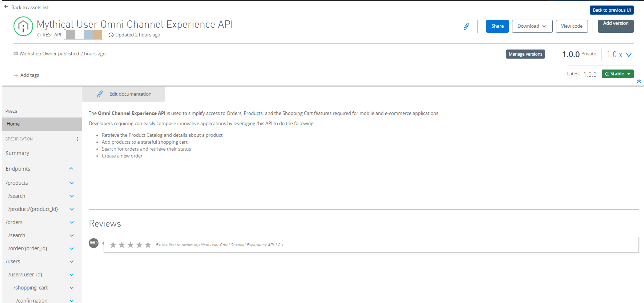The width and height of the screenshot is (644, 303).
Task: Expand the /products endpoint
Action: [x=71, y=183]
